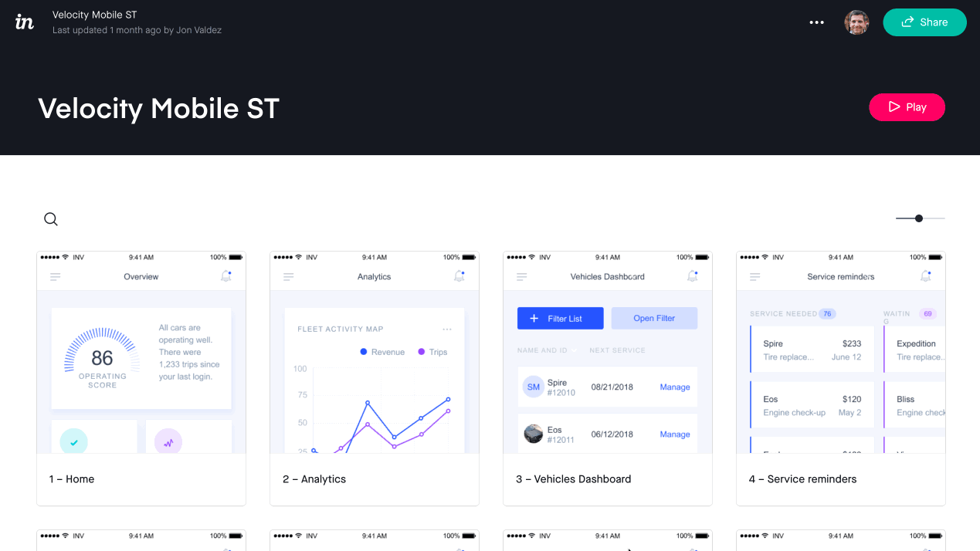Click the operating score 86 gauge
This screenshot has height=551, width=980.
pyautogui.click(x=103, y=358)
